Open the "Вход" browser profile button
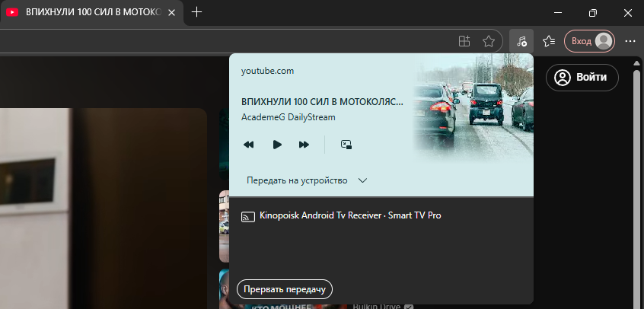 (589, 41)
